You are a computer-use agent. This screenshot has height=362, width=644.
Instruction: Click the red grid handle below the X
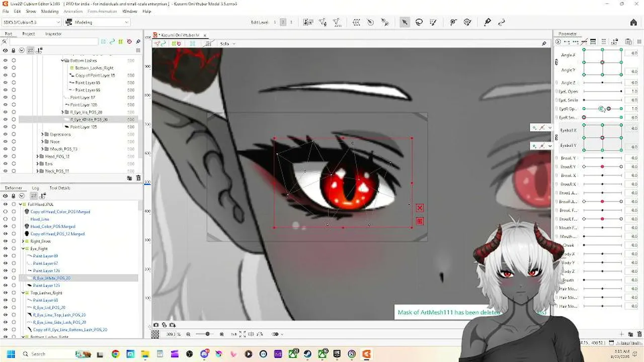[x=420, y=221]
